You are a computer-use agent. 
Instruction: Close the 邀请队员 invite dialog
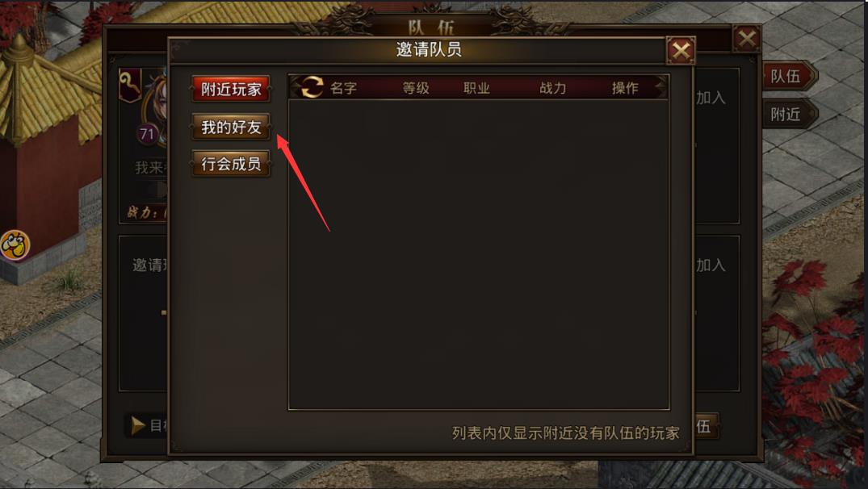point(681,52)
